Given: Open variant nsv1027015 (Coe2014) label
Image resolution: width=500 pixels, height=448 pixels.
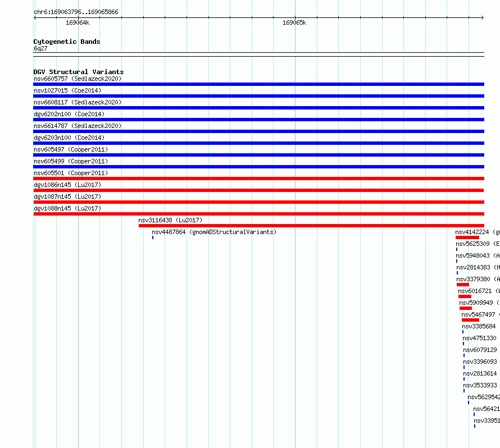Looking at the screenshot, I should (x=67, y=90).
